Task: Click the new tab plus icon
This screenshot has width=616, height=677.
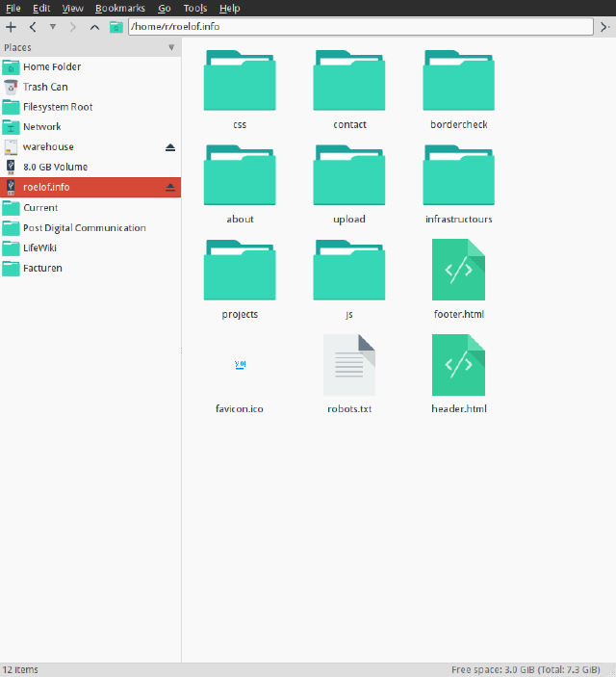Action: pyautogui.click(x=11, y=27)
